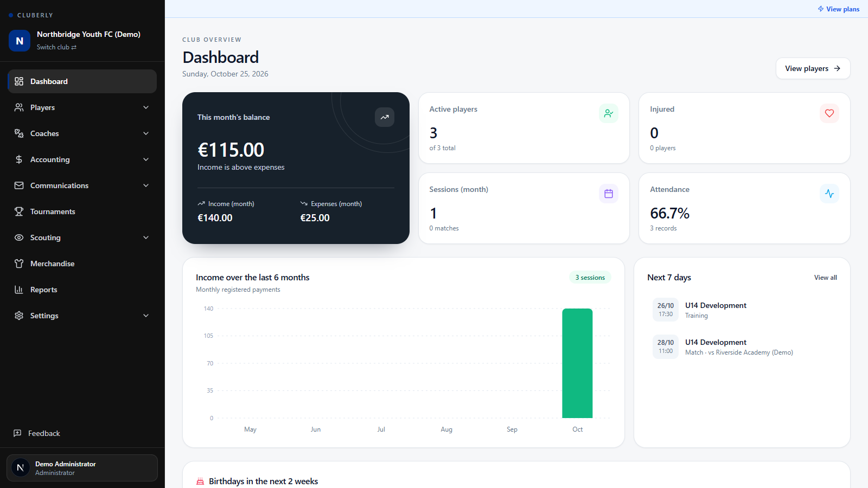Click View all in Next 7 days
Viewport: 868px width, 488px height.
pyautogui.click(x=826, y=278)
